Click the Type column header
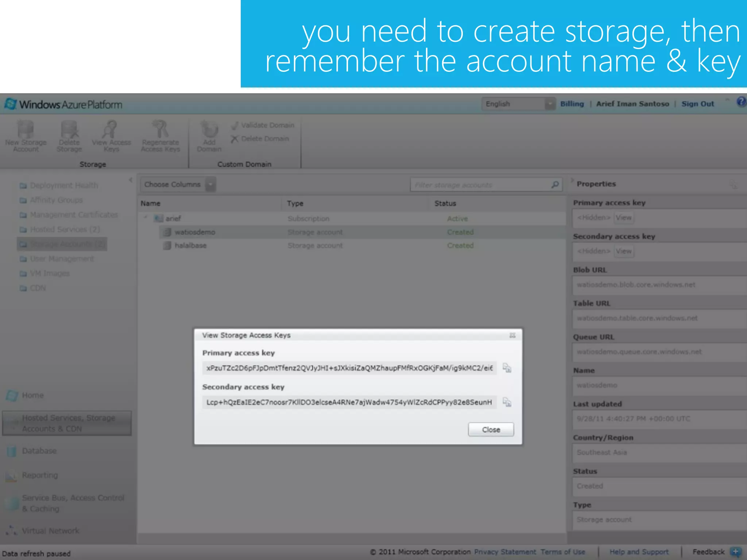 pos(295,203)
